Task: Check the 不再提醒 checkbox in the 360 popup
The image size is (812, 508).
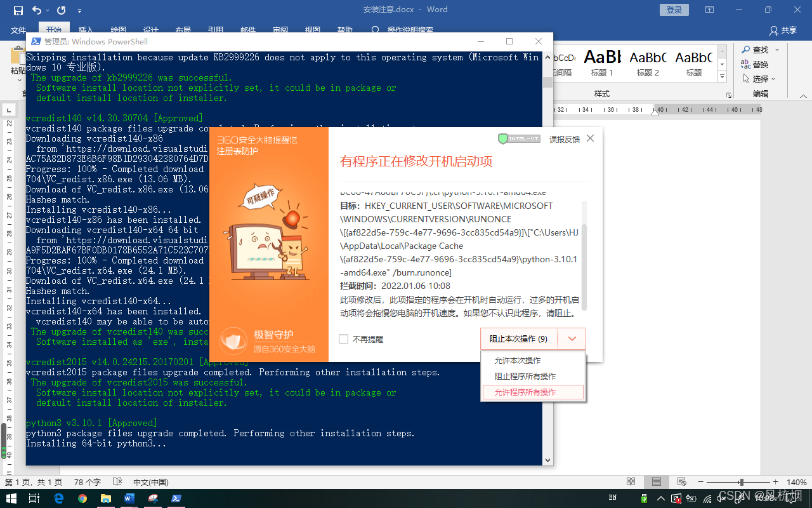Action: click(344, 339)
